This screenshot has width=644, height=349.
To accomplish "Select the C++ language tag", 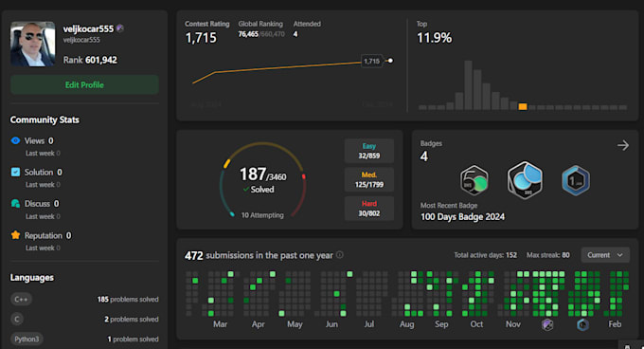I will point(22,300).
